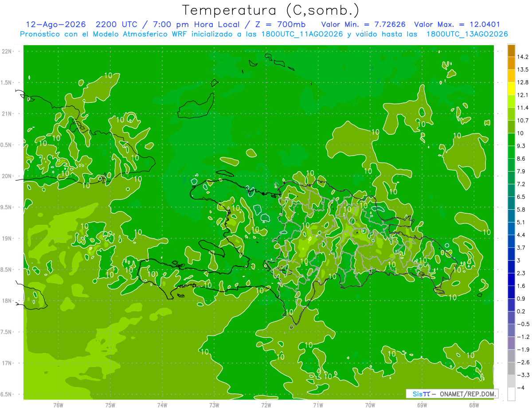Click the legend value '2.3'

[x=522, y=273]
